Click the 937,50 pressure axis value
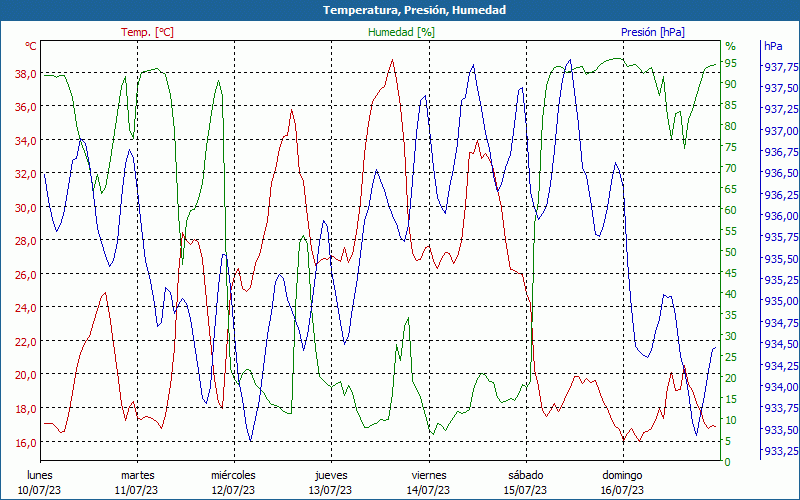Image resolution: width=800 pixels, height=500 pixels. pos(781,88)
